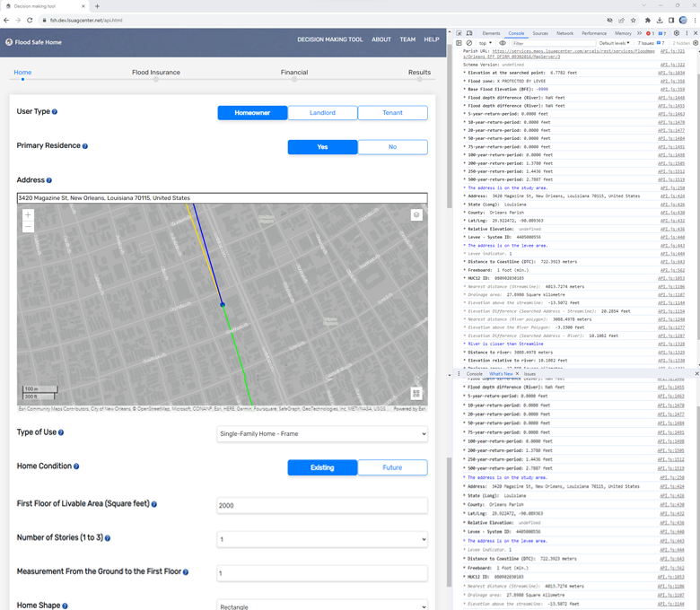Switch to the Elements DevTools tab
This screenshot has height=610, width=700.
coord(491,33)
